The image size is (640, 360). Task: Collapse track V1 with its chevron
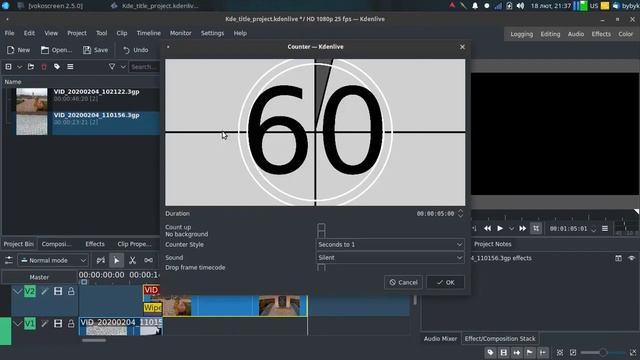17,324
